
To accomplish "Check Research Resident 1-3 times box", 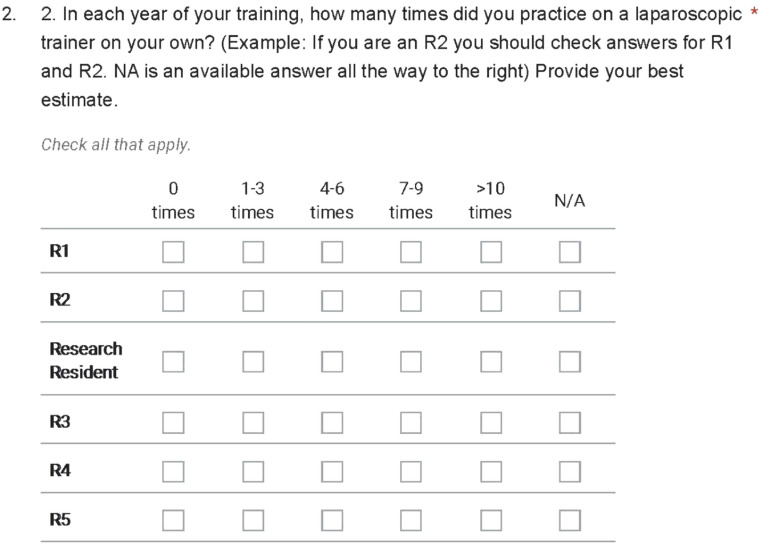I will 253,361.
